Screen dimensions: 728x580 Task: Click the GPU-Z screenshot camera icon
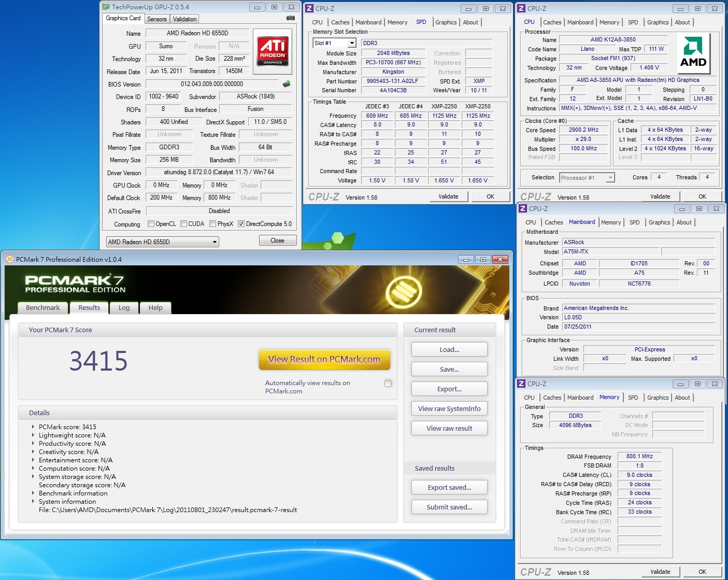(291, 18)
